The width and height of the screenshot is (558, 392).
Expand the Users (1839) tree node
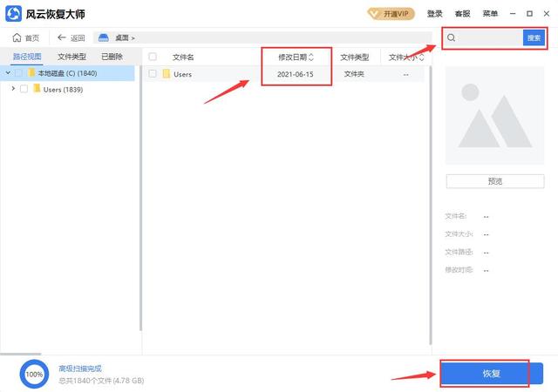(13, 88)
